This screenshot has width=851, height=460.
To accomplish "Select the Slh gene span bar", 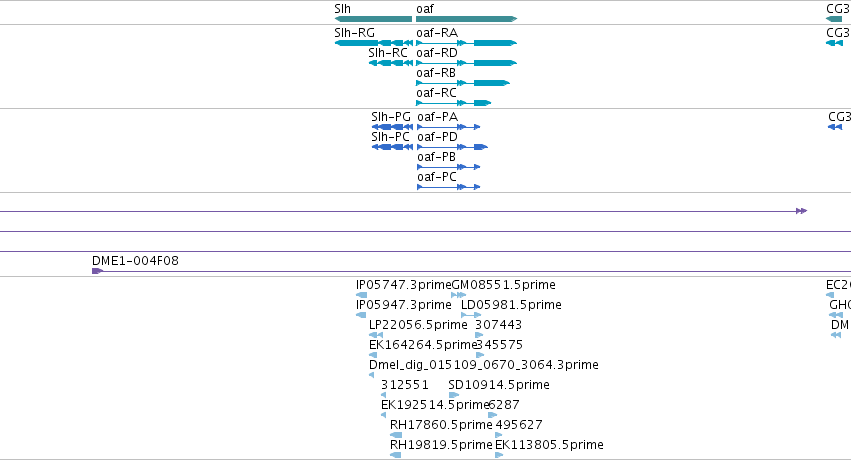I will pyautogui.click(x=373, y=19).
